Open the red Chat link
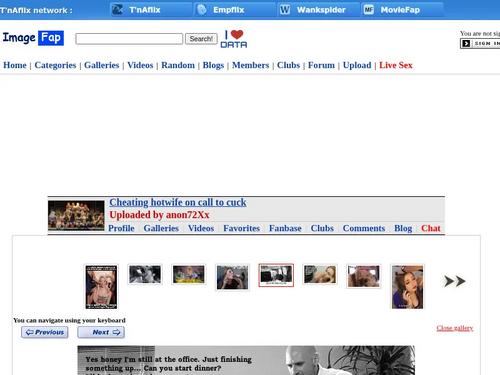This screenshot has height=375, width=500. [x=431, y=228]
